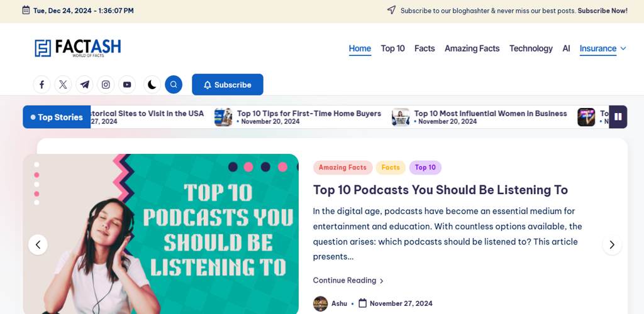The image size is (644, 314).
Task: Show the next slide with right arrow
Action: pos(612,245)
